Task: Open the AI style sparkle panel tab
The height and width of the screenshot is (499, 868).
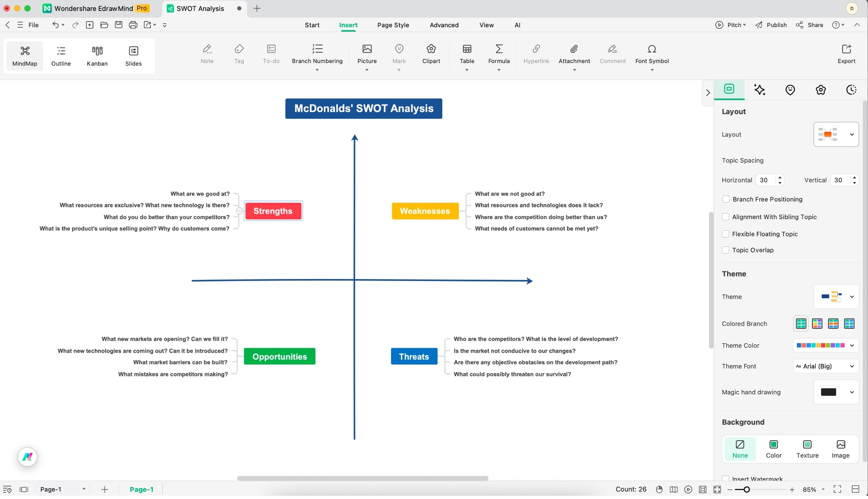Action: click(x=760, y=90)
